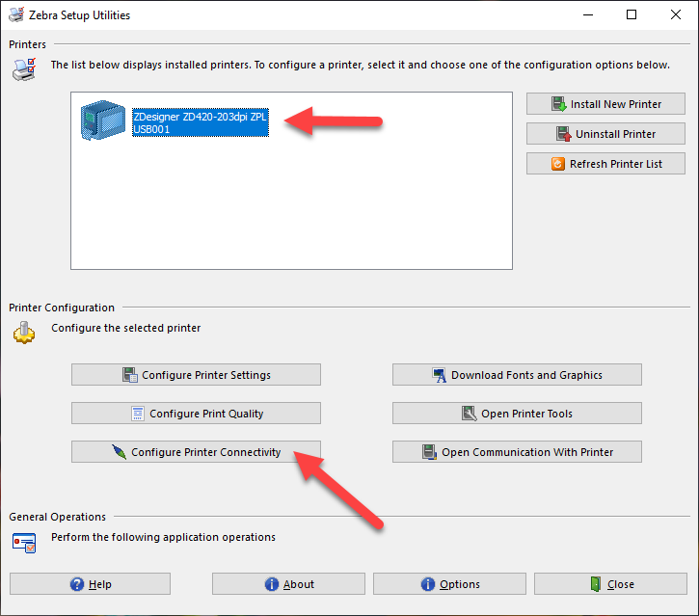Open the About dialog
Viewport: 699px width, 616px height.
pos(288,584)
